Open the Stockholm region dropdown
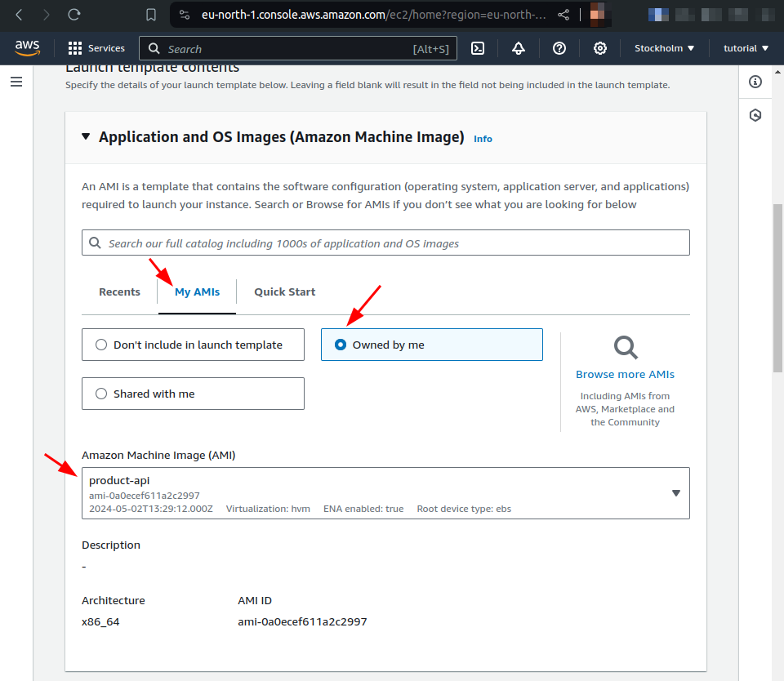Screen dimensions: 784x681 click(x=664, y=48)
